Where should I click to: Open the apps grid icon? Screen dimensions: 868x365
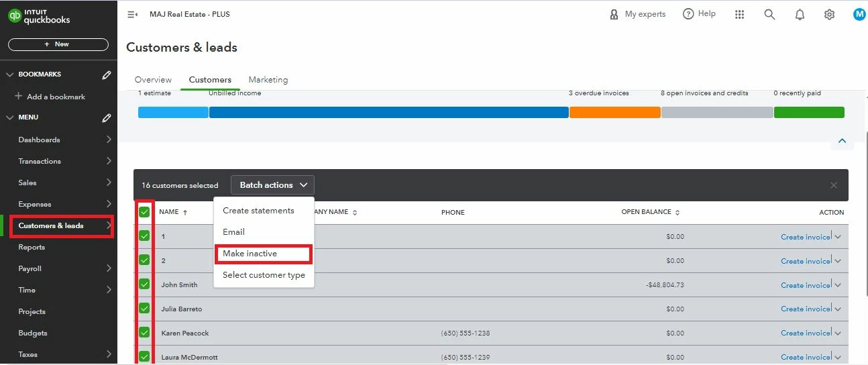click(x=740, y=14)
